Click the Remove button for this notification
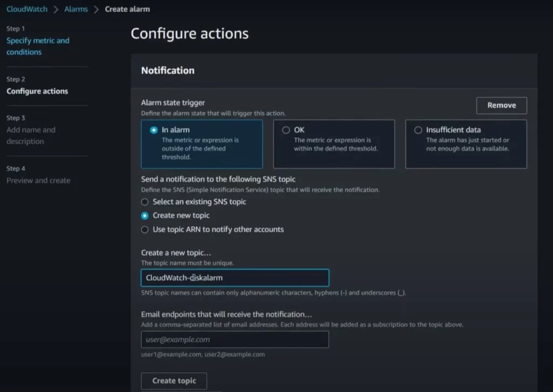The height and width of the screenshot is (392, 553). [501, 105]
